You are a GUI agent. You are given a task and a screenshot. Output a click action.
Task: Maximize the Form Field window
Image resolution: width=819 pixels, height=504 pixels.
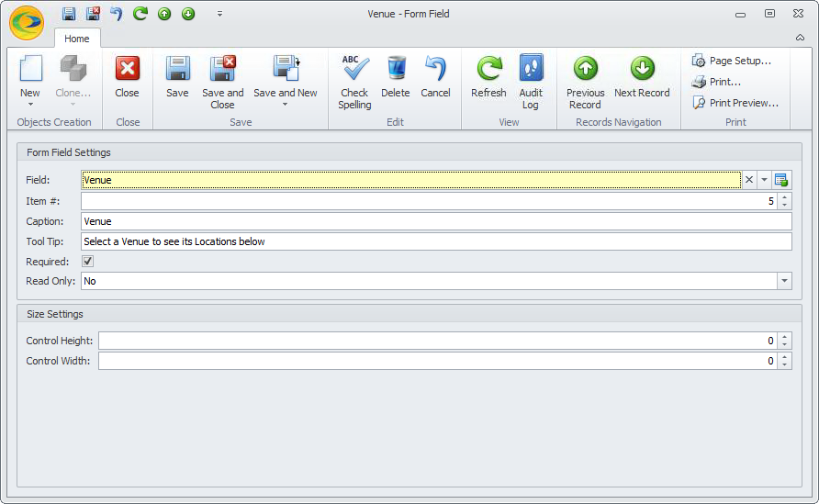pyautogui.click(x=769, y=14)
